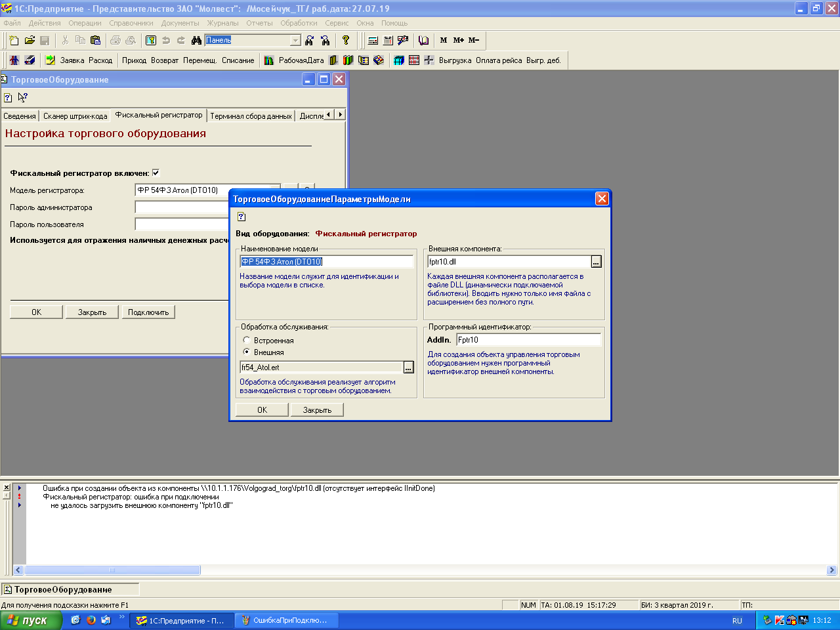Click the Оплата рейса toolbar button
The height and width of the screenshot is (630, 840).
499,60
